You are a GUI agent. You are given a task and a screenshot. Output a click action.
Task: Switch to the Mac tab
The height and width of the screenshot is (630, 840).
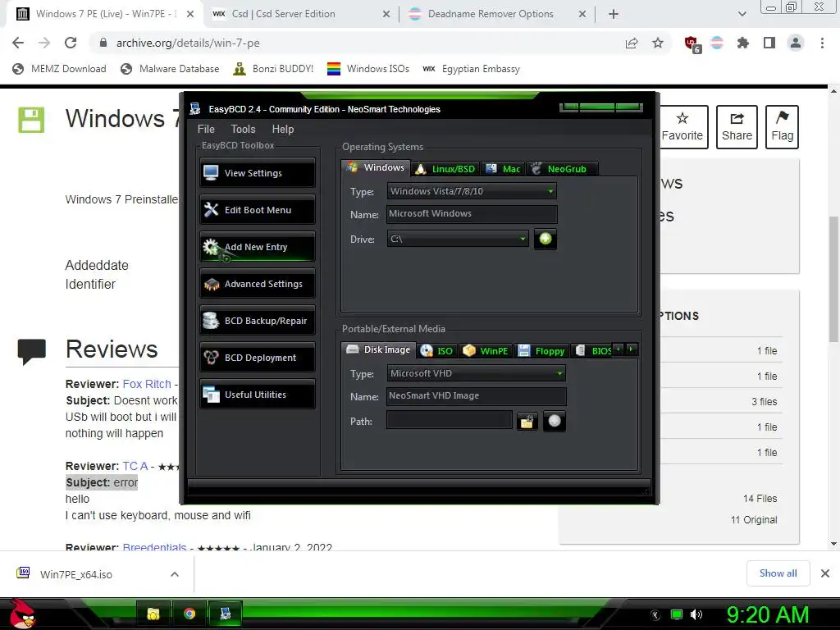[x=503, y=169]
